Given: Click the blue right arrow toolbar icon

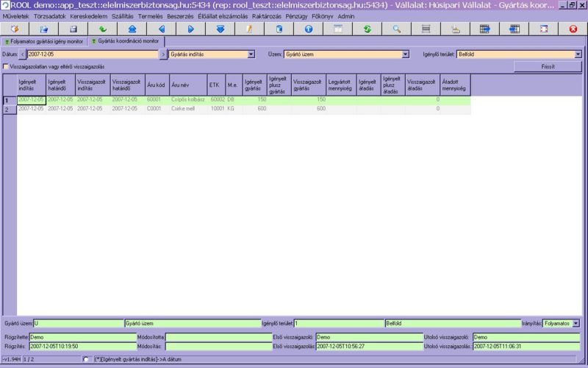Looking at the screenshot, I should pyautogui.click(x=190, y=29).
